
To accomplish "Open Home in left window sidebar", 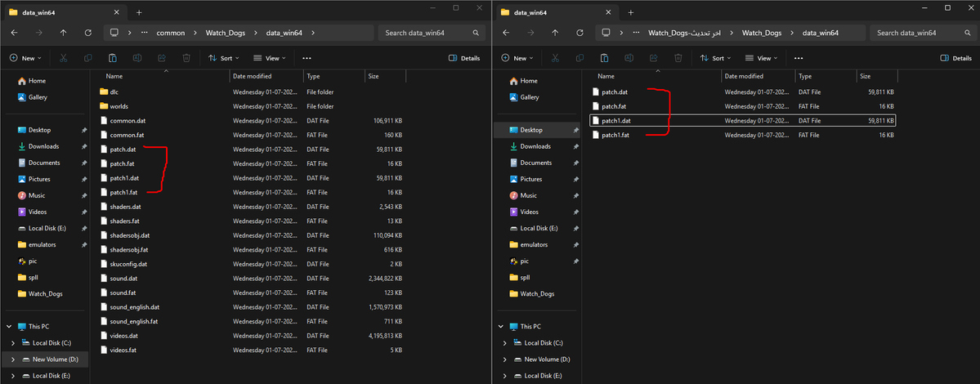I will click(x=31, y=81).
